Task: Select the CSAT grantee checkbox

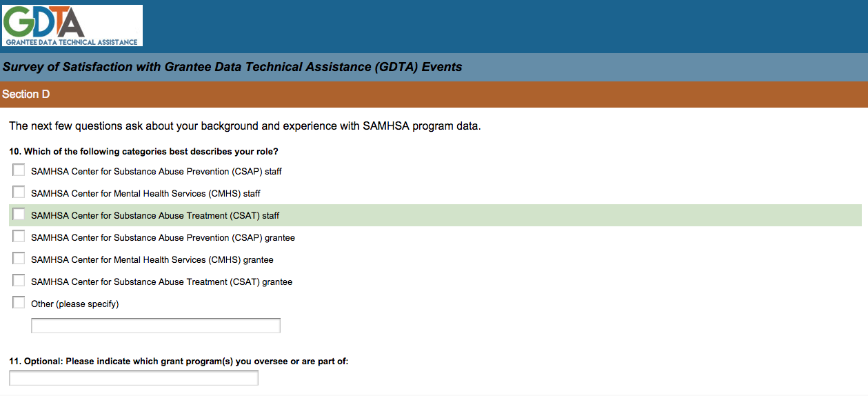Action: [19, 280]
